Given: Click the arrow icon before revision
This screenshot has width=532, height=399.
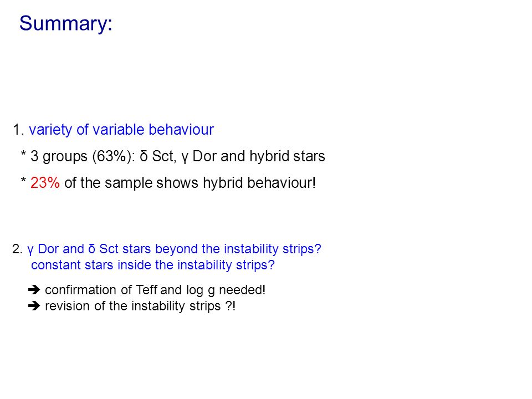Looking at the screenshot, I should pyautogui.click(x=34, y=306).
